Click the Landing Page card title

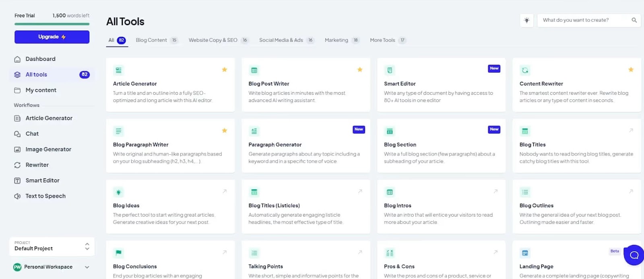(536, 267)
